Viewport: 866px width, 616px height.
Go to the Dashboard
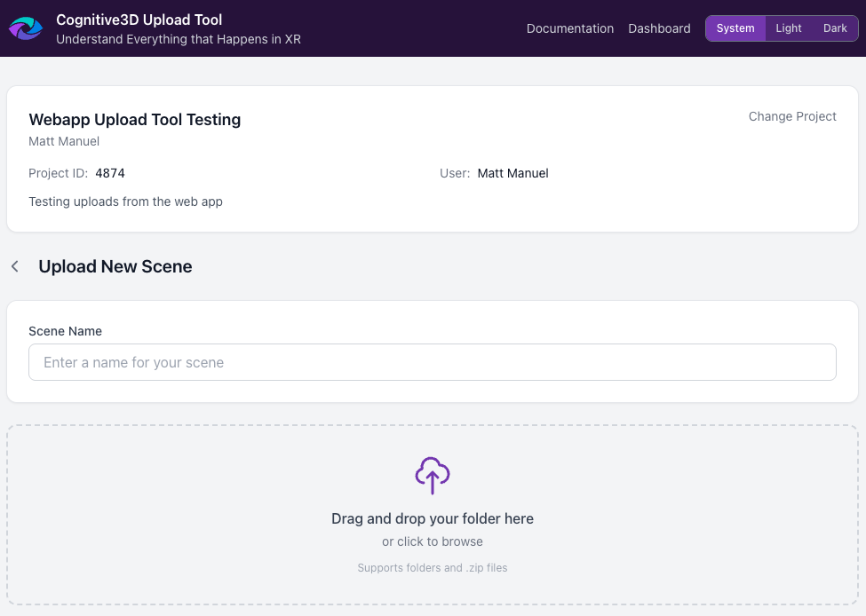pyautogui.click(x=659, y=28)
